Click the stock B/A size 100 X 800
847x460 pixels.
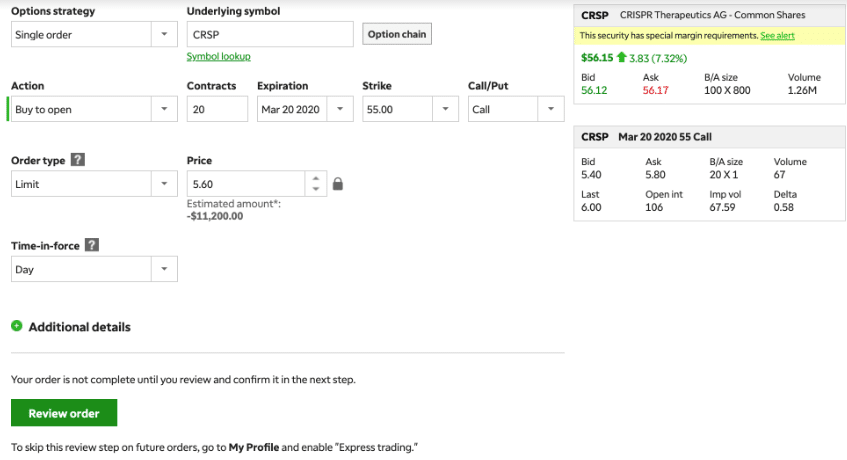pyautogui.click(x=727, y=90)
